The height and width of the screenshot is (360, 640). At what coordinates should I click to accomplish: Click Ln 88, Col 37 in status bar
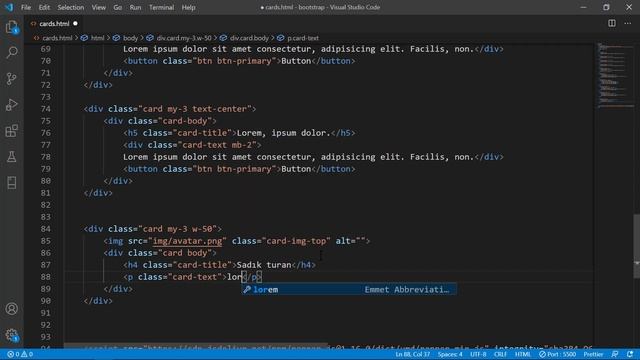pos(412,354)
